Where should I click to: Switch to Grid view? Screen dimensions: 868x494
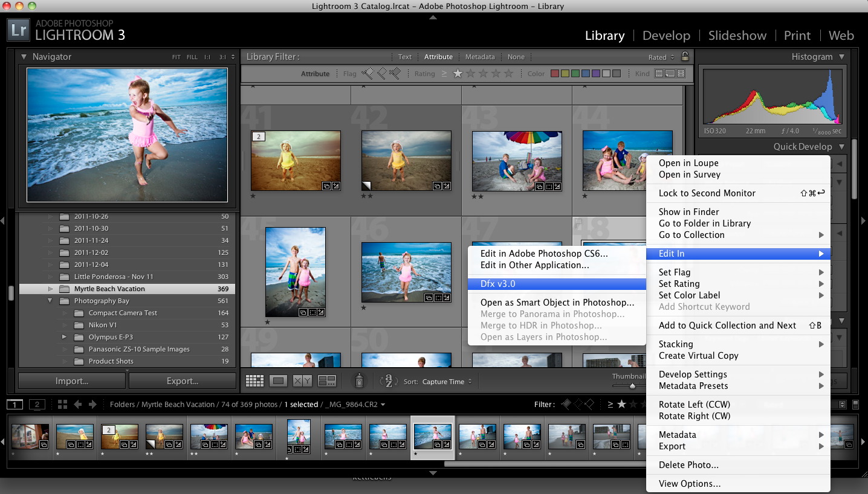tap(254, 380)
